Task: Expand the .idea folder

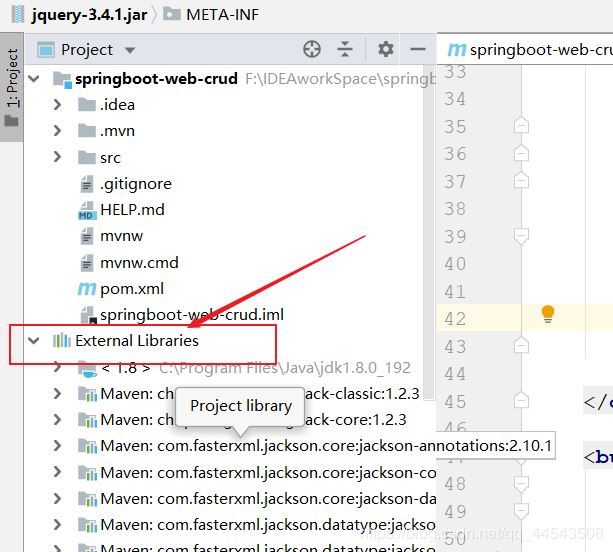Action: [x=57, y=104]
